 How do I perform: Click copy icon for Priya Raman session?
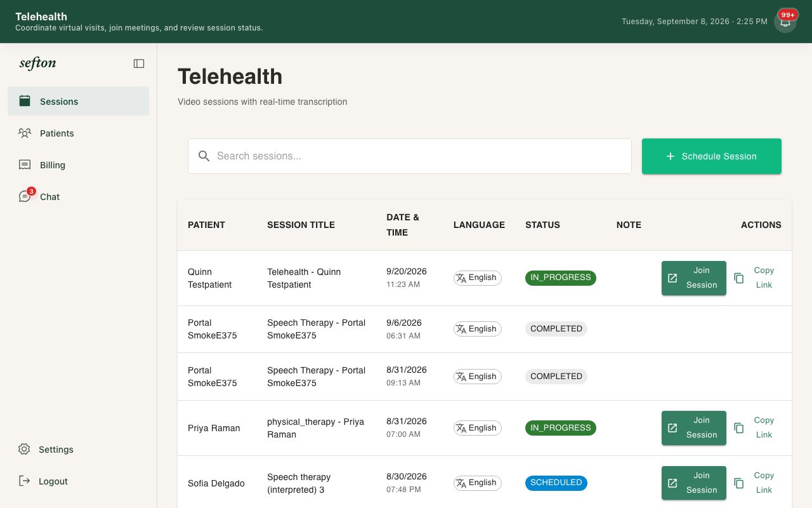739,428
